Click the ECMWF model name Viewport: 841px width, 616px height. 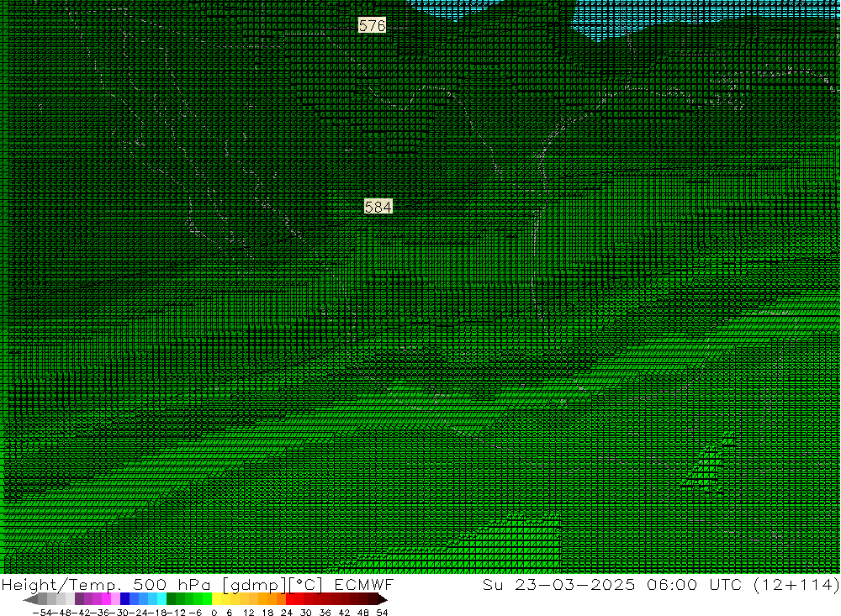(x=364, y=584)
